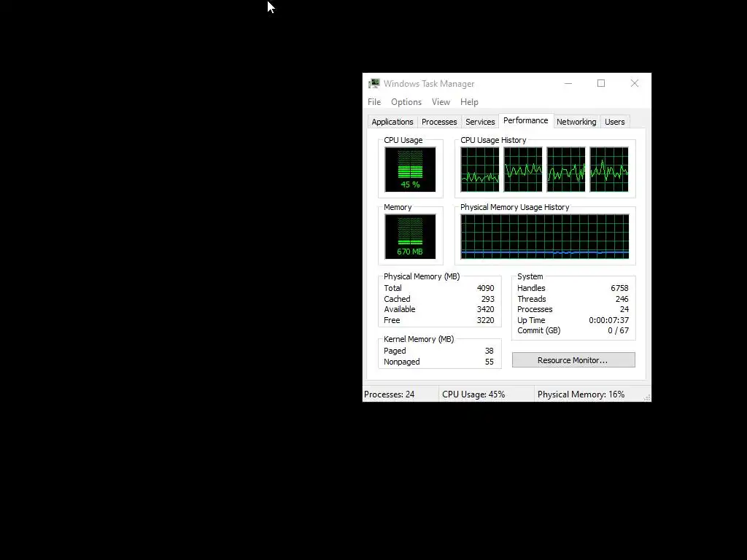This screenshot has width=747, height=560.
Task: Launch Resource Monitor
Action: click(573, 360)
